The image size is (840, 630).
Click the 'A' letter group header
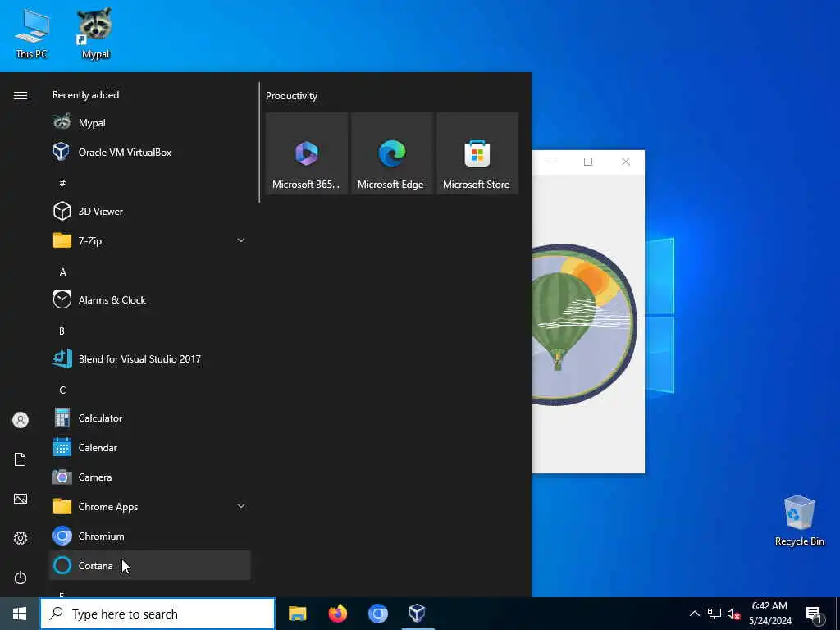pos(62,272)
